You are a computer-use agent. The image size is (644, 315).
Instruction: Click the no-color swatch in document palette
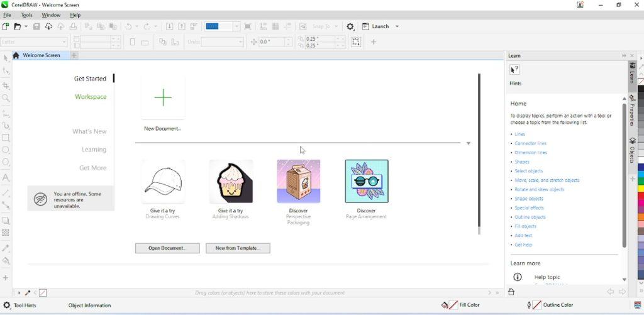tap(43, 293)
